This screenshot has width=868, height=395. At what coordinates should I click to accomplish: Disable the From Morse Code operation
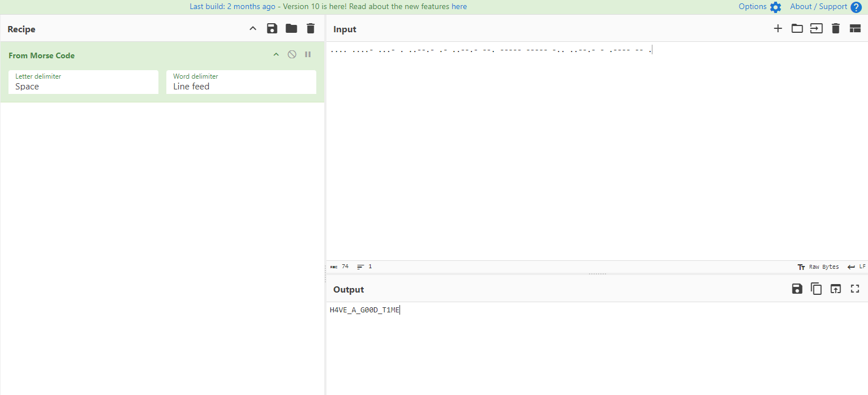coord(292,55)
